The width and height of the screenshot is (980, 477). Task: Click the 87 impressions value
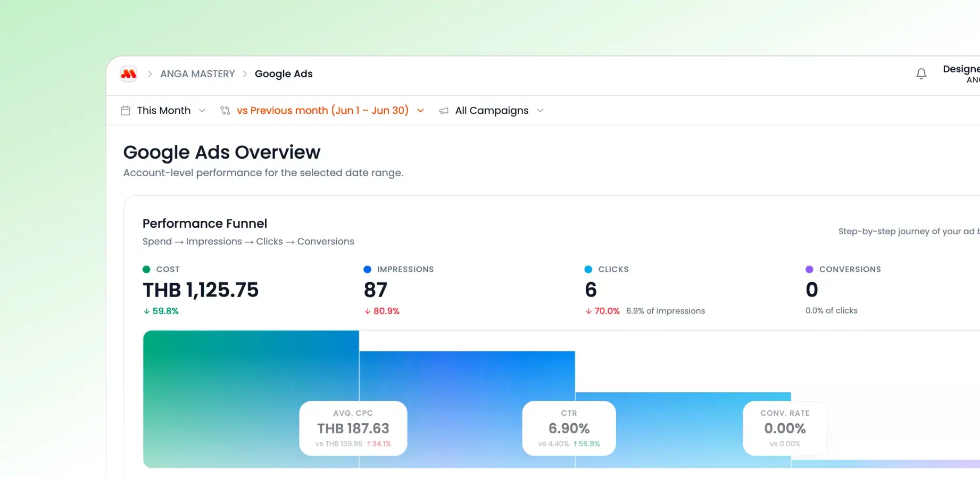click(x=376, y=290)
